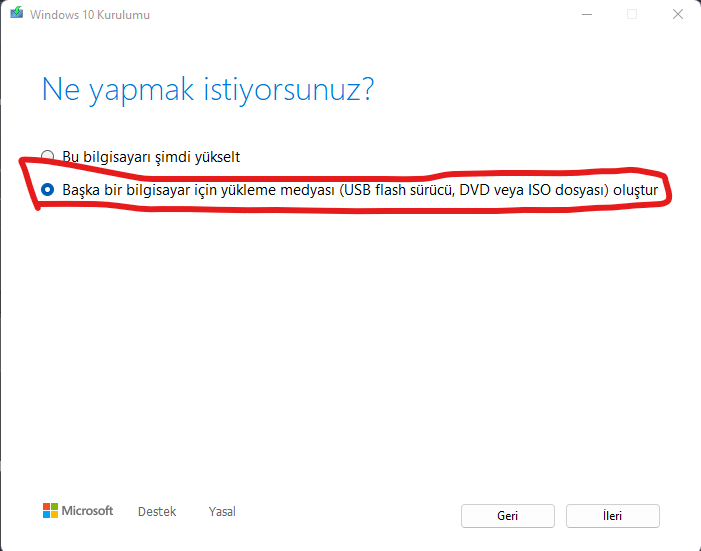
Task: Click the 'Windows 10 Kurulumu' title text
Action: click(90, 15)
